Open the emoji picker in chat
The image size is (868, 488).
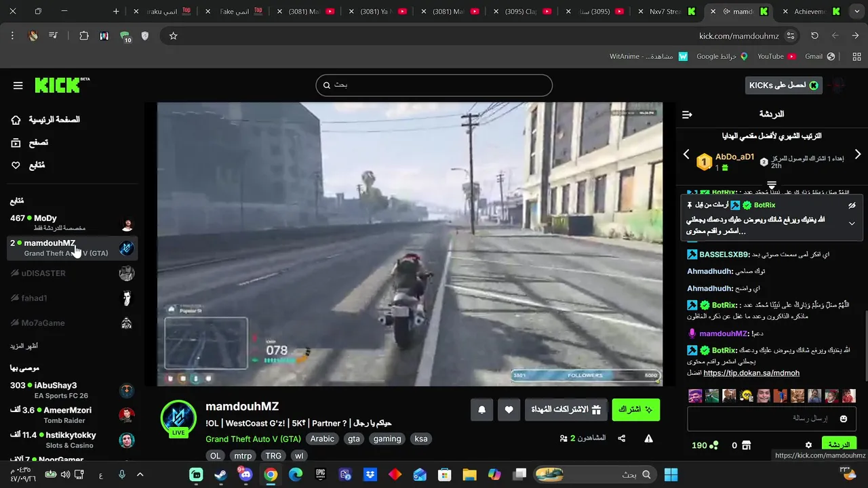pos(844,419)
